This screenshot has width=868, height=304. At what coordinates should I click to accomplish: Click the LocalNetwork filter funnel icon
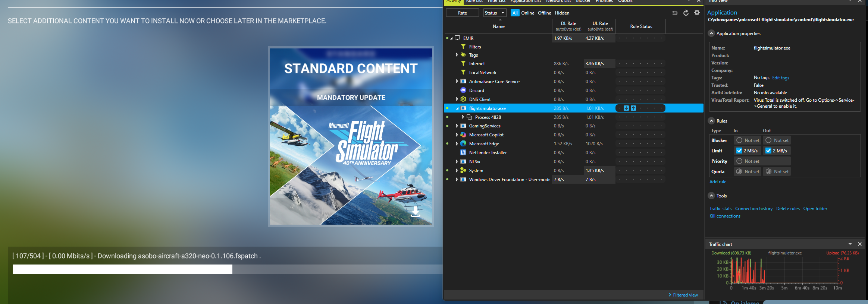tap(463, 73)
